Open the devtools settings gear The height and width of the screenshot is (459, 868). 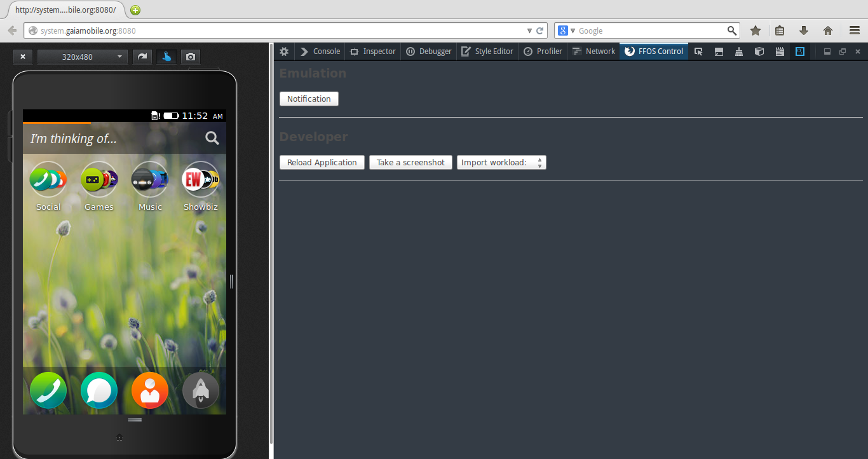pos(283,51)
